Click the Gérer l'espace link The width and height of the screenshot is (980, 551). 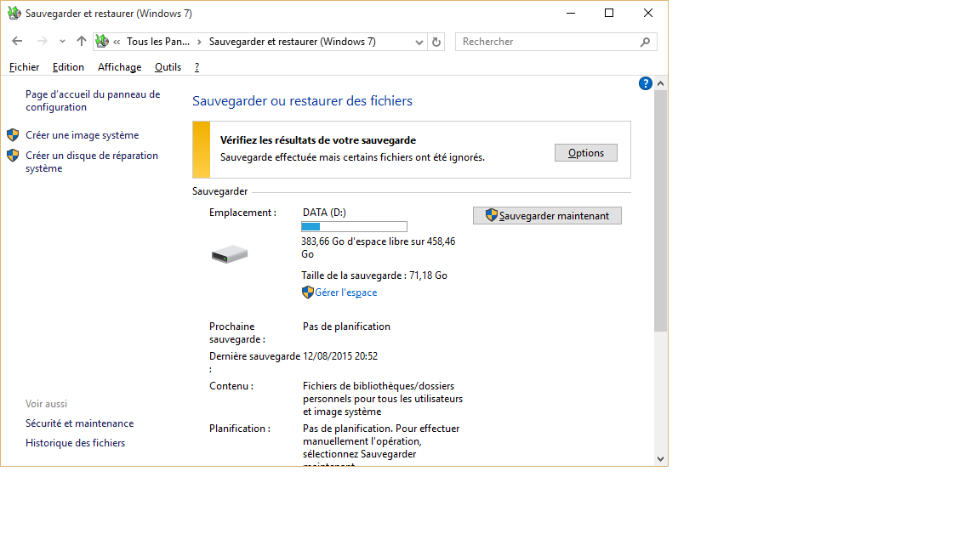[345, 293]
